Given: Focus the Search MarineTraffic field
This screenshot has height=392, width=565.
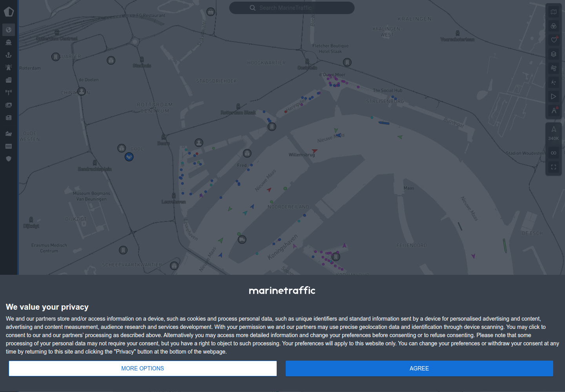Looking at the screenshot, I should coord(292,8).
